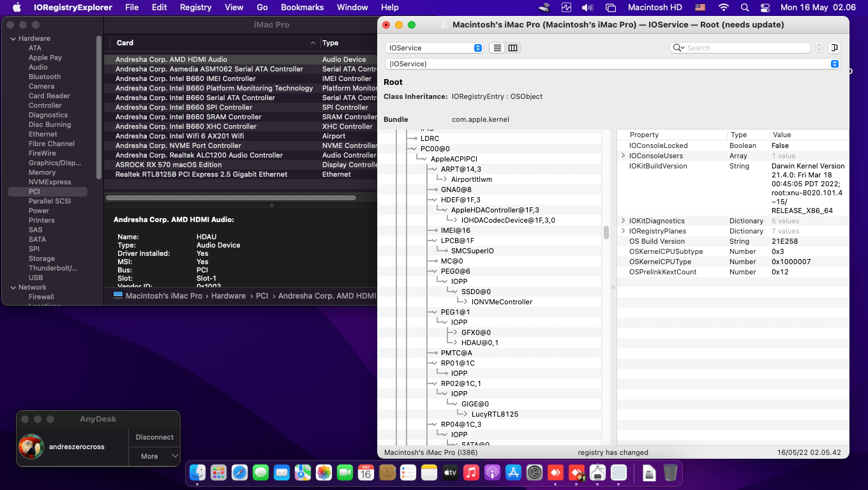Image resolution: width=868 pixels, height=490 pixels.
Task: Open the Registry menu
Action: (195, 8)
